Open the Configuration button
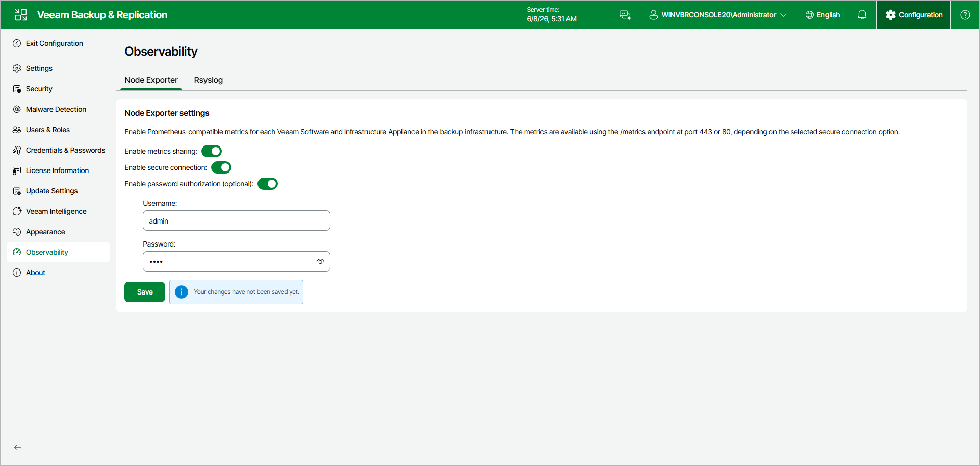This screenshot has height=466, width=980. click(914, 15)
